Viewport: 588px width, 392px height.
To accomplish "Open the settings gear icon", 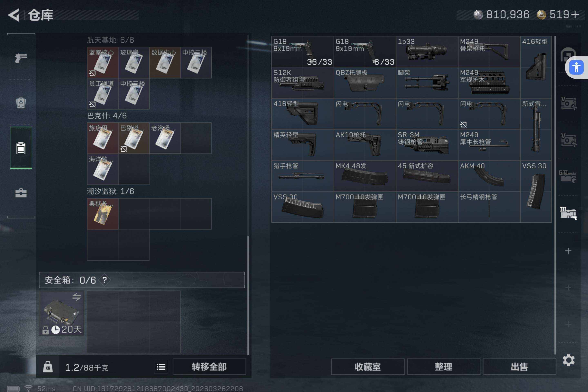I will click(568, 360).
